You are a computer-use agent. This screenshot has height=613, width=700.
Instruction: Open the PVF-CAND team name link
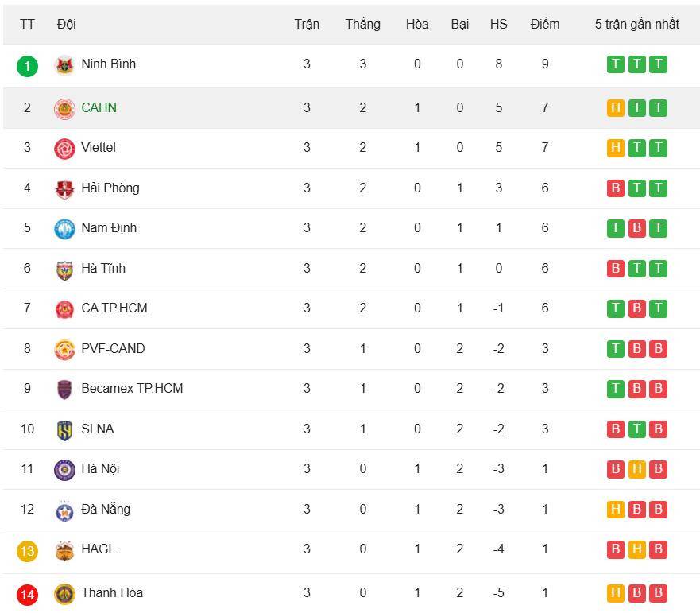pyautogui.click(x=113, y=348)
